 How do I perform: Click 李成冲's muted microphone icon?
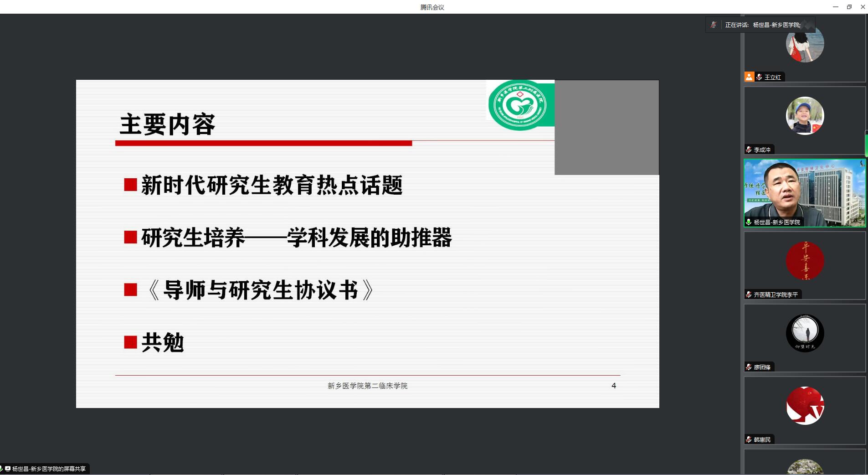pos(749,150)
